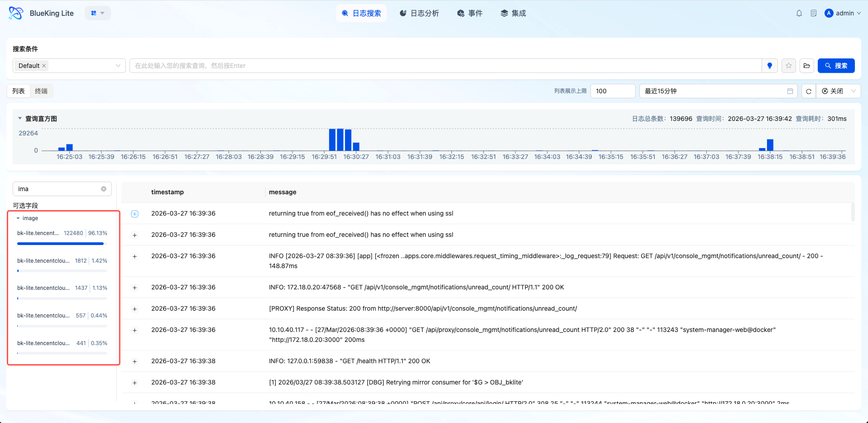Viewport: 868px width, 423px height.
Task: Collapse the image field group
Action: pyautogui.click(x=18, y=218)
